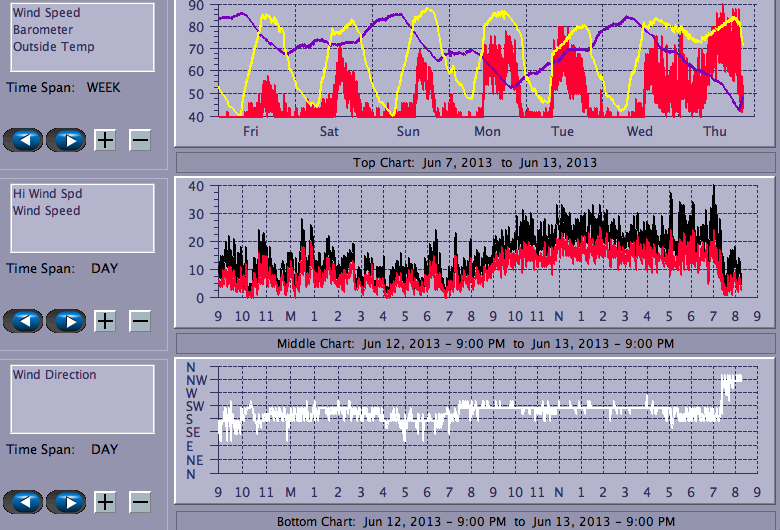The width and height of the screenshot is (780, 530).
Task: Click the Top Chart date range bar
Action: [x=475, y=162]
